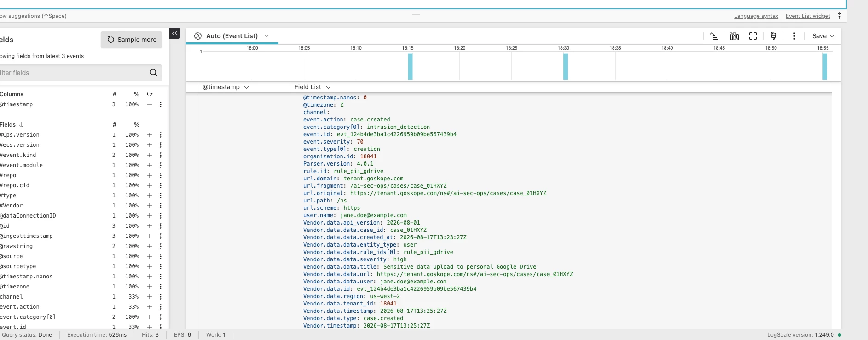Add @sourcetype field as a column
The image size is (868, 340).
150,266
